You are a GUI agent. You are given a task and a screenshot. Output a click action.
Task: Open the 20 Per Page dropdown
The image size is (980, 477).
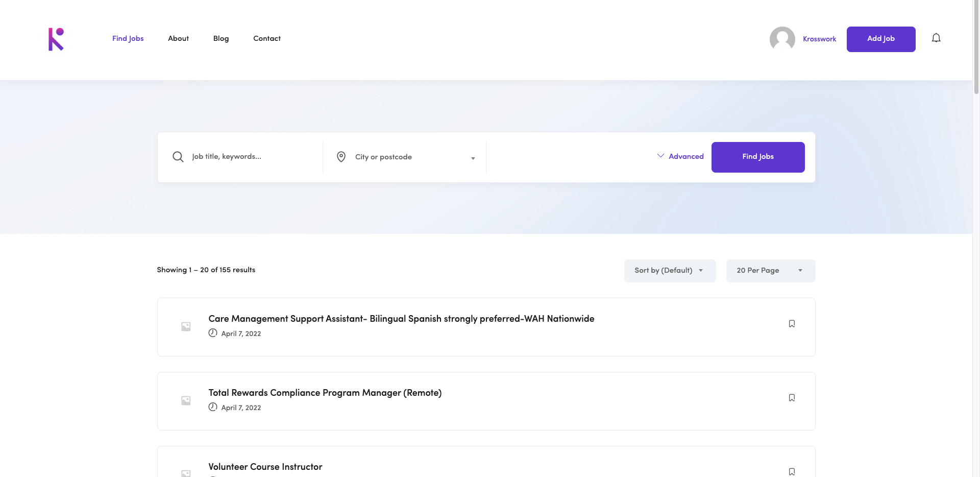[771, 271]
